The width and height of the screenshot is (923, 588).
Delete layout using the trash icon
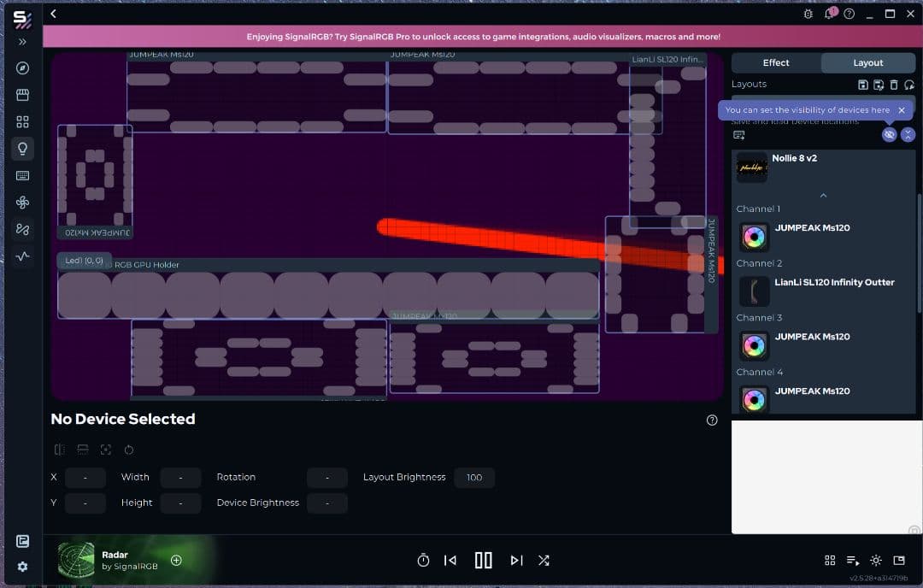(x=894, y=85)
